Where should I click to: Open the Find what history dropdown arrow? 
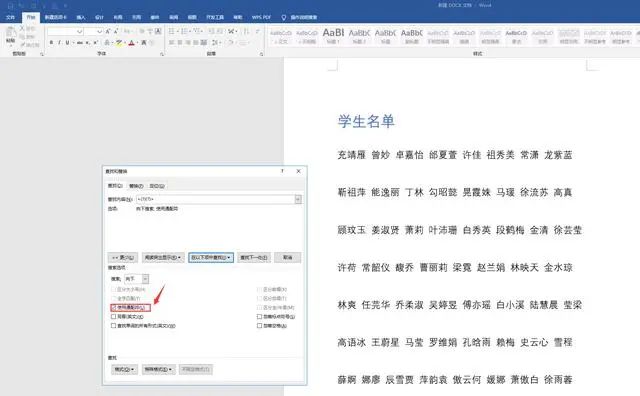(298, 199)
